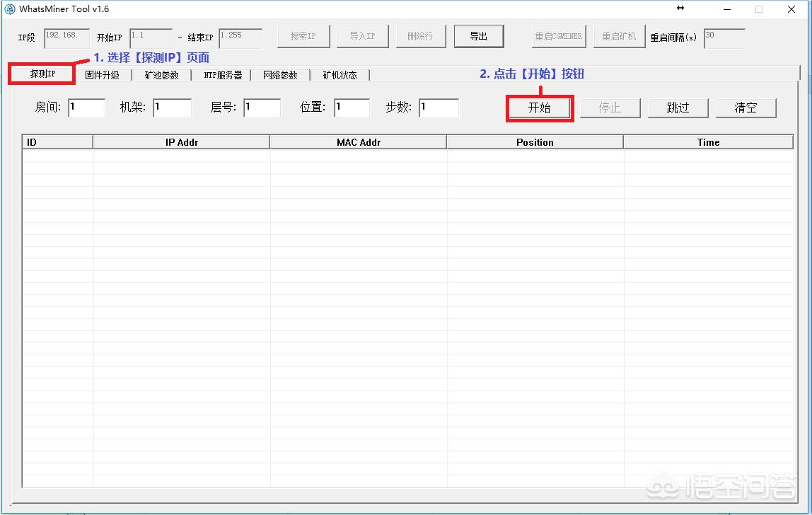The image size is (812, 515).
Task: Click the WhatsMiner app icon in title bar
Action: (10, 9)
